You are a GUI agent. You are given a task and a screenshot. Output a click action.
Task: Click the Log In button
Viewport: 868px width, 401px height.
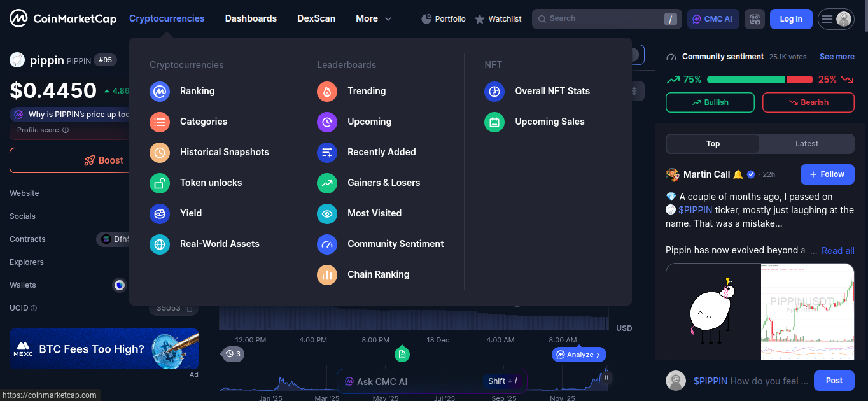tap(790, 19)
